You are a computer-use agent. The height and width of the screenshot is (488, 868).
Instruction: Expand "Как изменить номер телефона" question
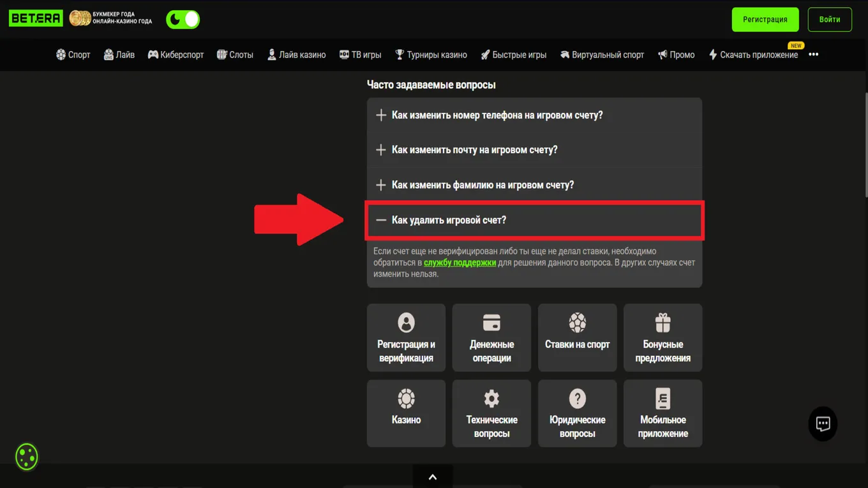pyautogui.click(x=534, y=115)
